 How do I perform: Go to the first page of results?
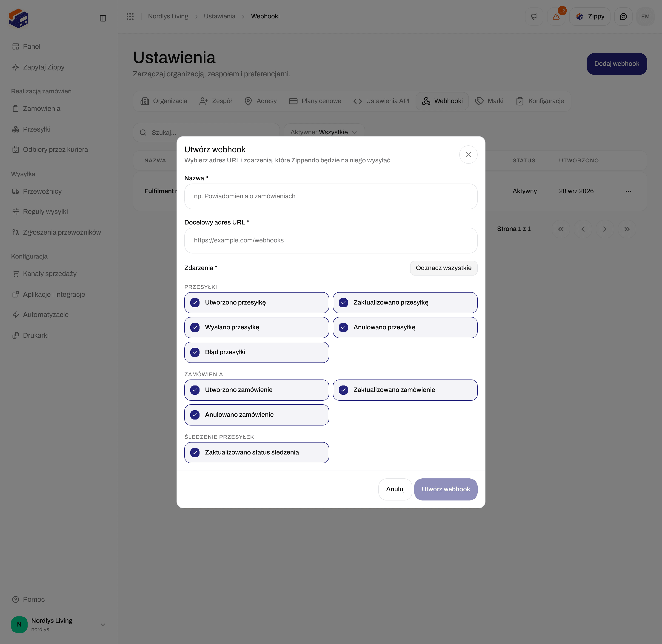click(x=561, y=229)
